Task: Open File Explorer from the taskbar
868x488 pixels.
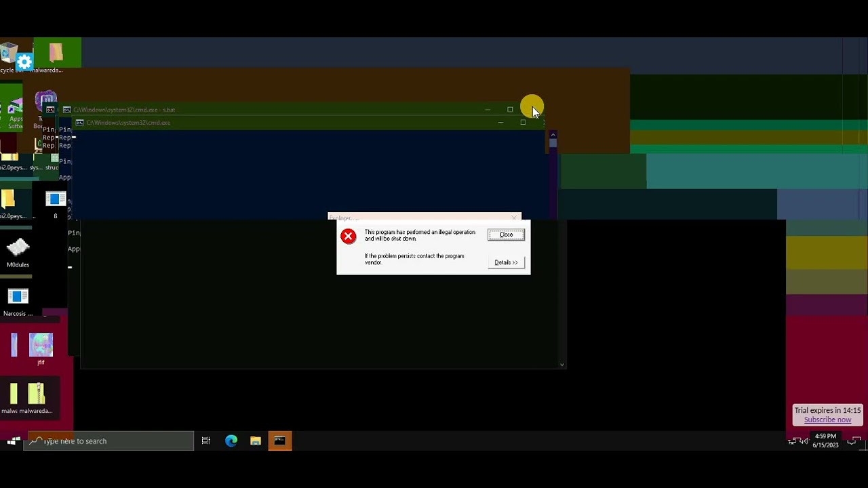Action: pos(256,441)
